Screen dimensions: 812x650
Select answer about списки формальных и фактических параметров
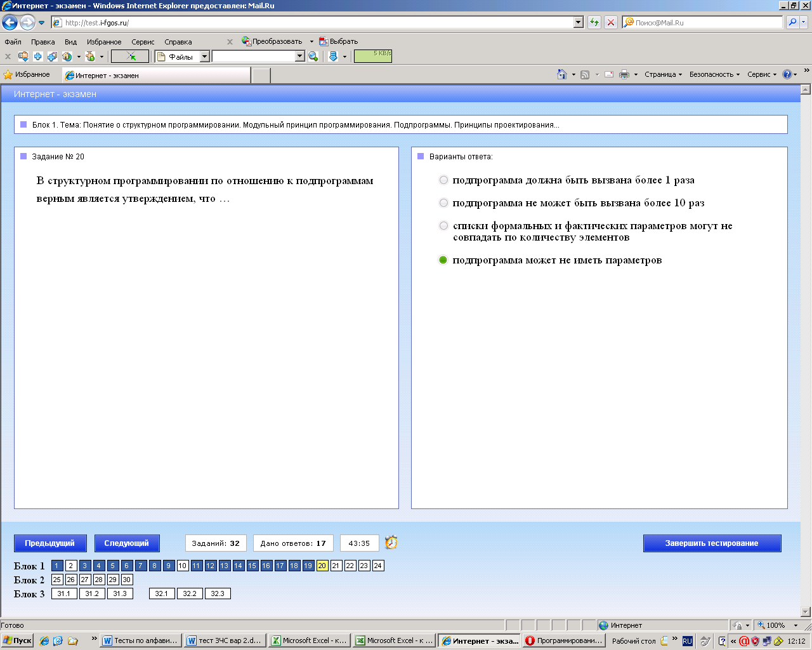click(x=443, y=226)
